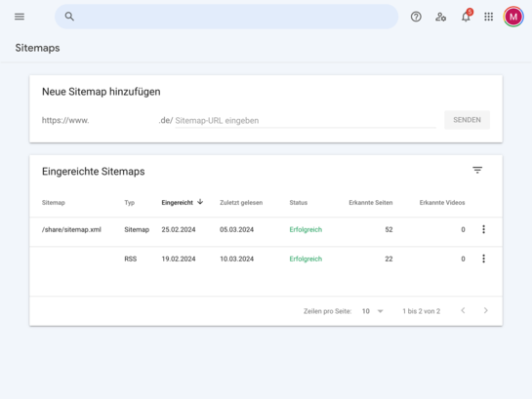Click the RSS type cell

coord(130,259)
